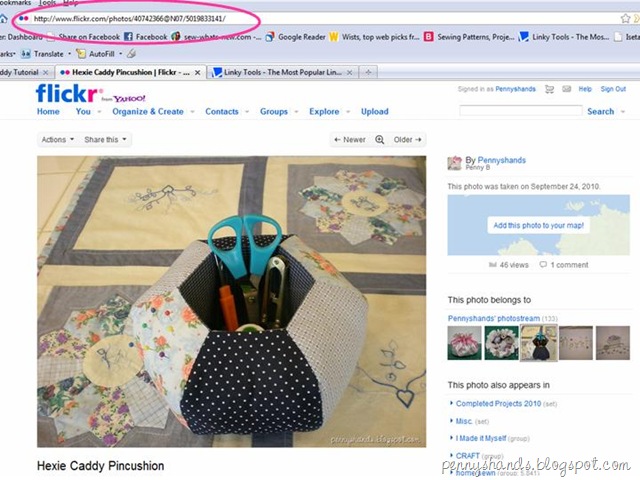Open Share on Facebook bookmark

coord(84,37)
